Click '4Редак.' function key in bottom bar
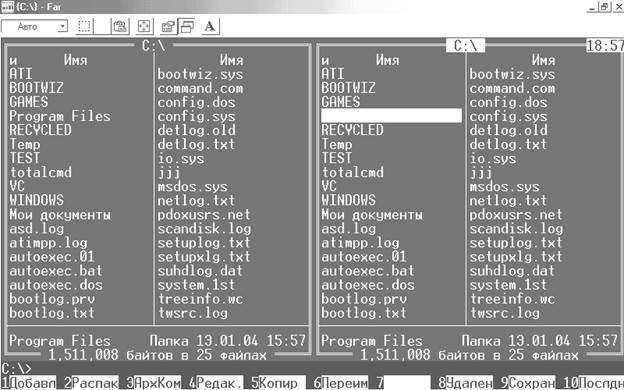The image size is (624, 390). pos(216,383)
